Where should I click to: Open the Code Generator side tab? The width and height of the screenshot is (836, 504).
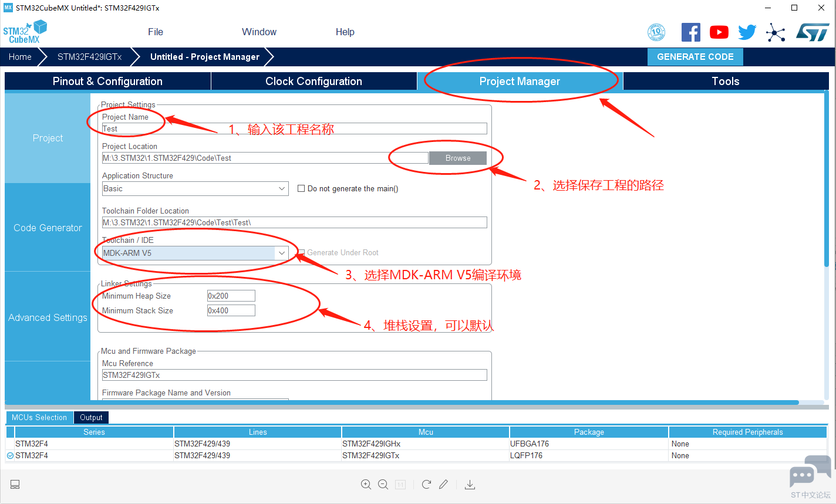pos(48,228)
